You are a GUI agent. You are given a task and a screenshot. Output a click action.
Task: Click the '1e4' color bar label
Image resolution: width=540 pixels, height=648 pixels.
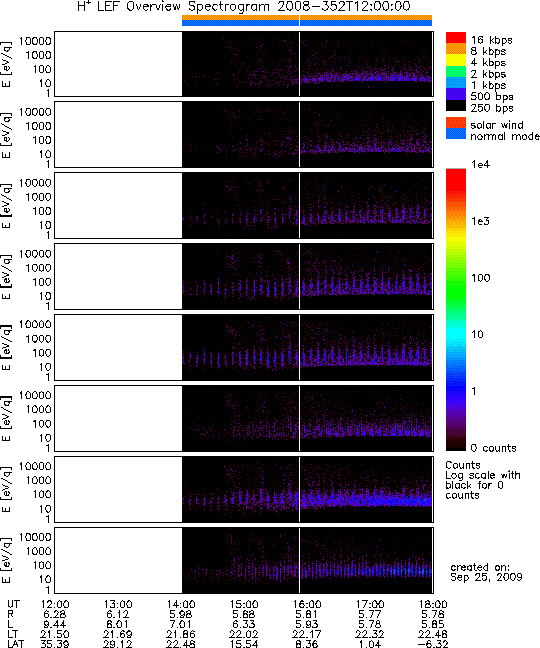[481, 164]
